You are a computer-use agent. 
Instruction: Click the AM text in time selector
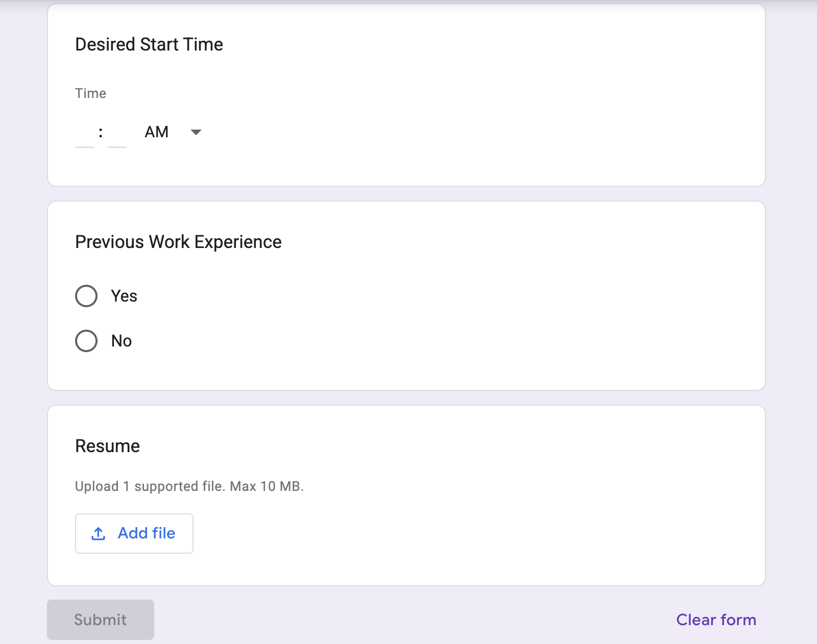click(x=156, y=132)
